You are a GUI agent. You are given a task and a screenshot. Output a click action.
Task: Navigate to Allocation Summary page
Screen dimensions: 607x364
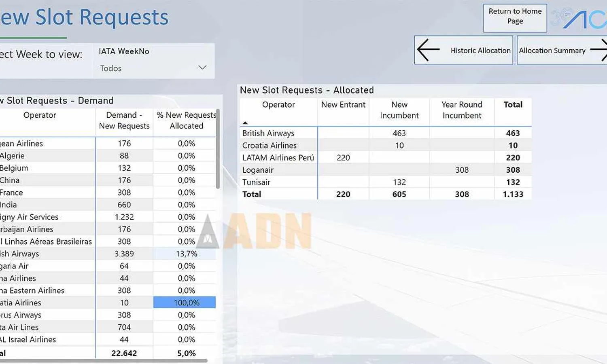[x=552, y=50]
